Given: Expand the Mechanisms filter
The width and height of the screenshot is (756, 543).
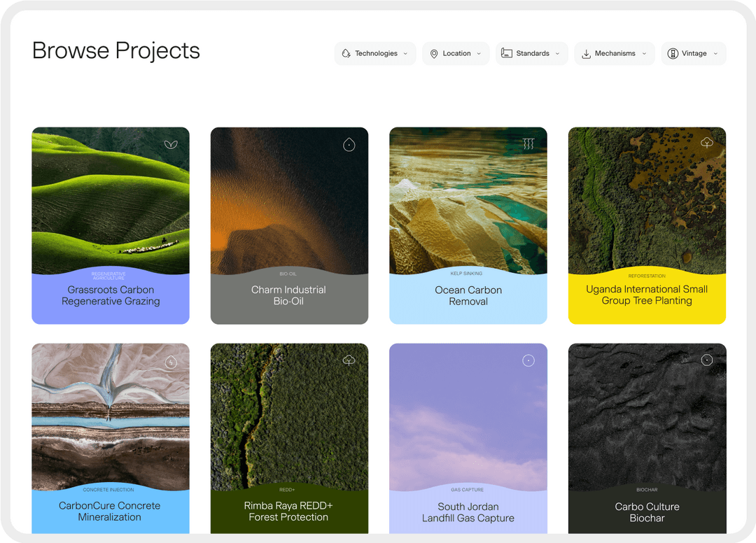Looking at the screenshot, I should click(615, 53).
